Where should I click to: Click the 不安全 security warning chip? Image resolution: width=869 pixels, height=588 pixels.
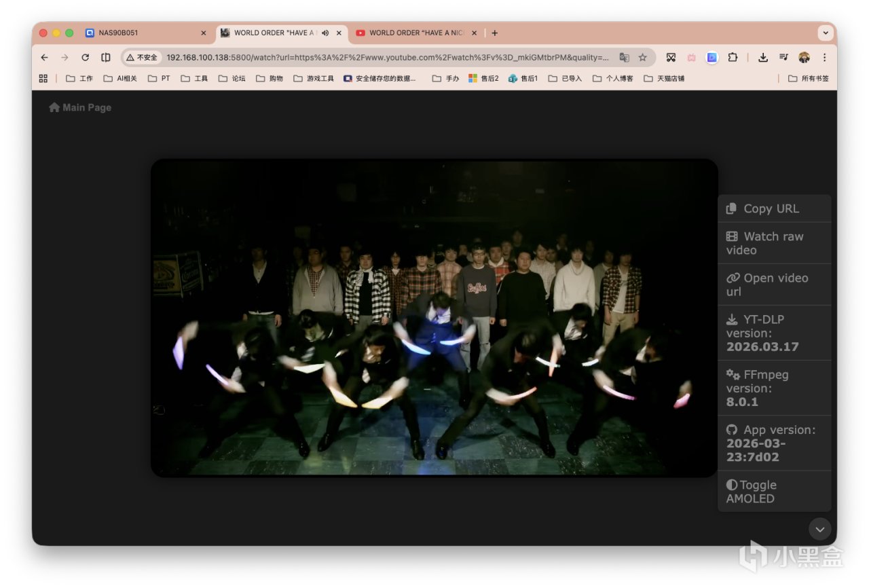click(142, 58)
